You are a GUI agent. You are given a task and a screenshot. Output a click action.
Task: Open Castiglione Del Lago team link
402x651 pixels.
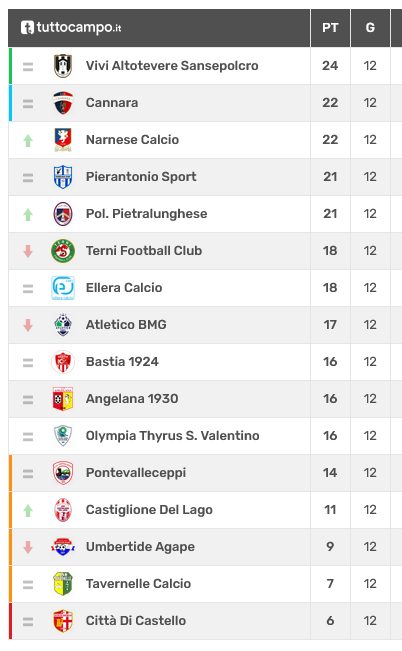click(149, 510)
